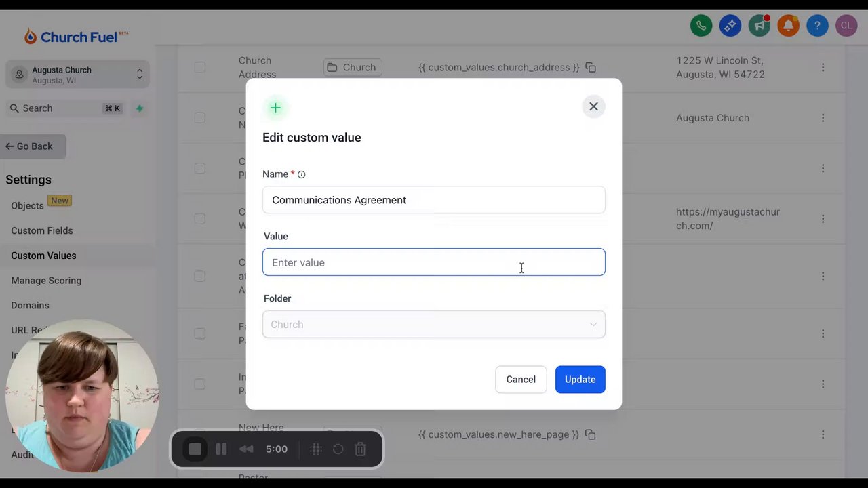Screen dimensions: 868x488
Task: Open three-dot menu for Church Address row
Action: click(x=823, y=67)
